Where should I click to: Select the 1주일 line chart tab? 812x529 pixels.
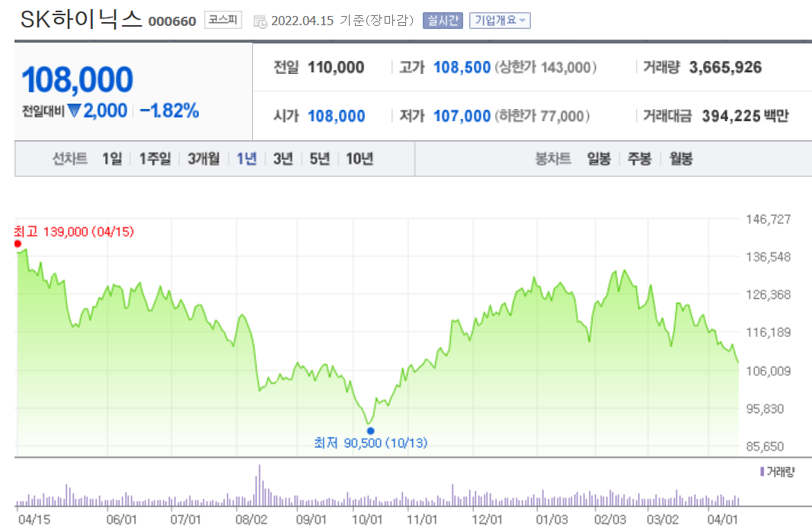click(x=155, y=159)
